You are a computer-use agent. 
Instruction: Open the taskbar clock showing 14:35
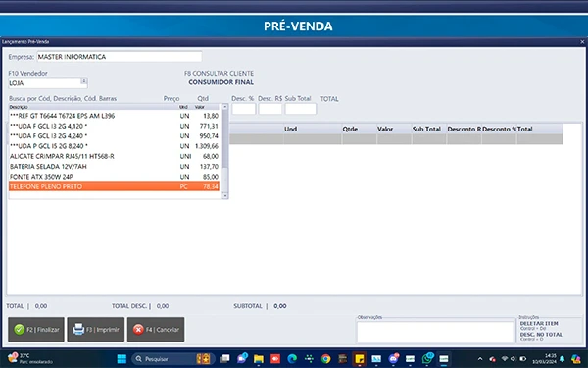point(546,358)
